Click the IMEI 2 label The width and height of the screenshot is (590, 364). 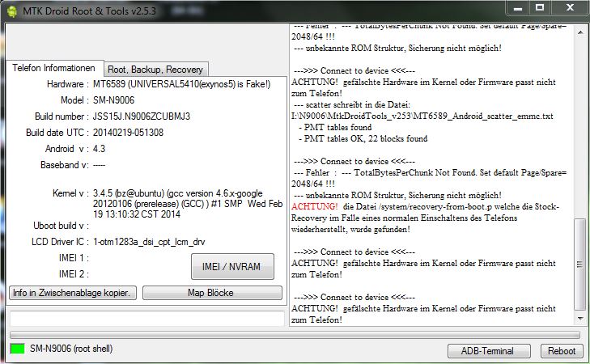pyautogui.click(x=74, y=274)
